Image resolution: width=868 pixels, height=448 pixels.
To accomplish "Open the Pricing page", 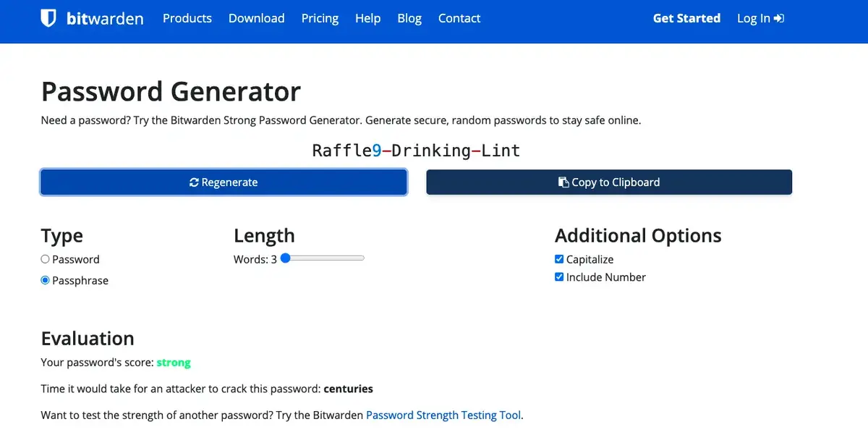I will 320,18.
